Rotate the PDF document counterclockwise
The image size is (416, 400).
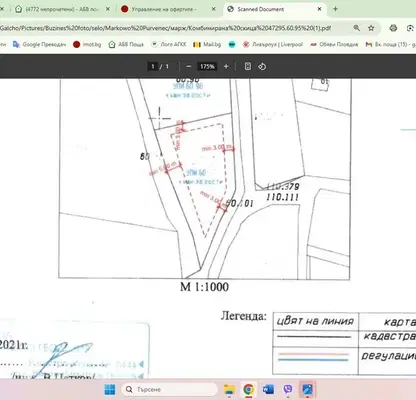pyautogui.click(x=262, y=66)
